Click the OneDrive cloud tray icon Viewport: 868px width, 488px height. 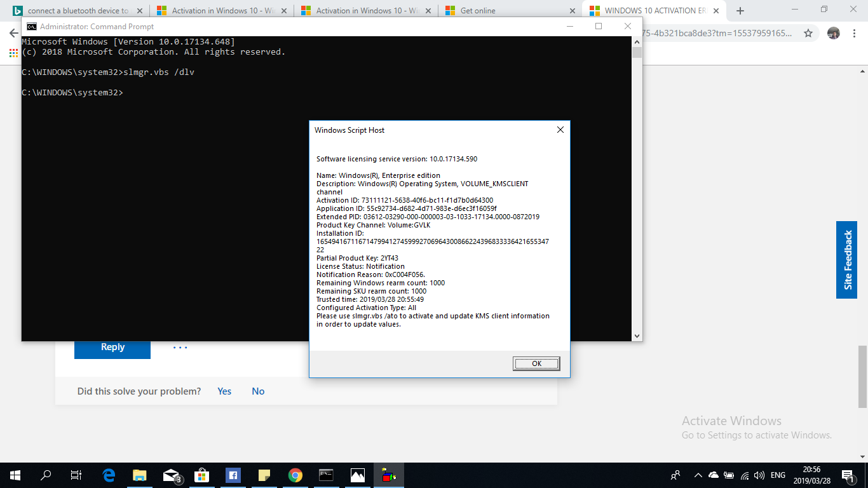click(713, 475)
